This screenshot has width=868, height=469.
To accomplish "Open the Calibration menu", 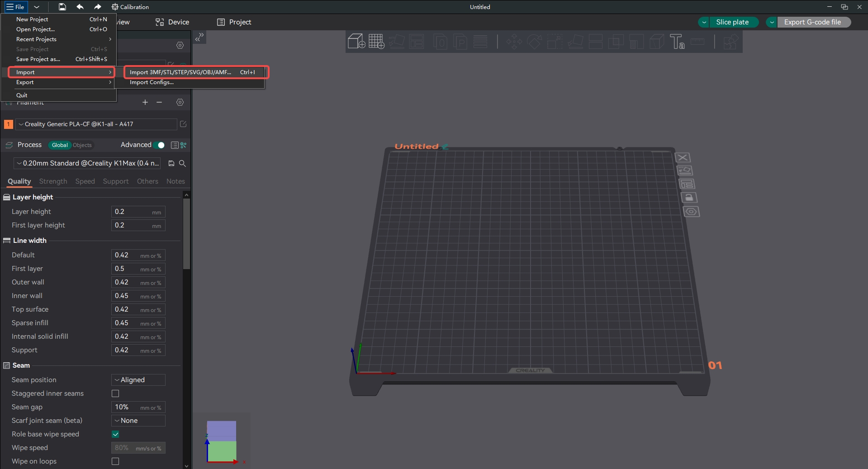I will (x=130, y=7).
